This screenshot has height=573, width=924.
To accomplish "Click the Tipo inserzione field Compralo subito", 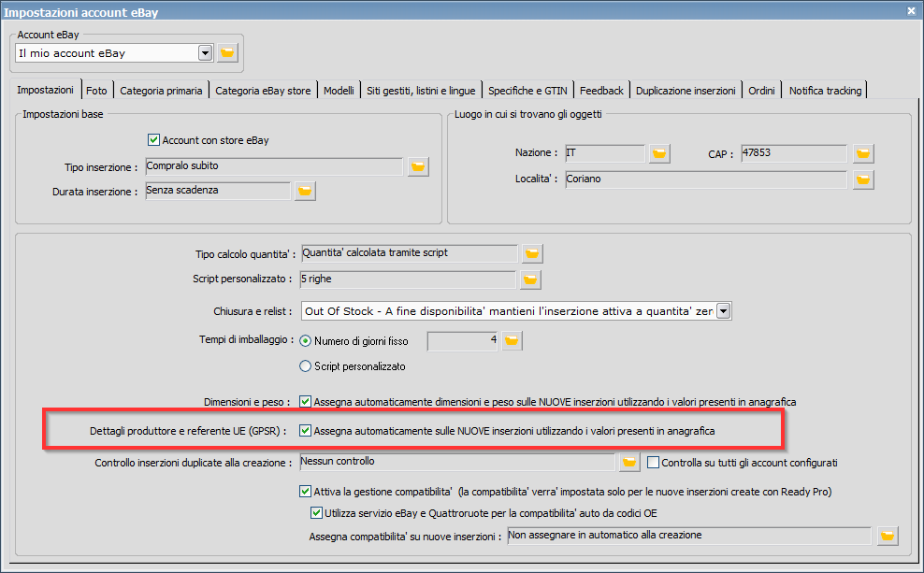I will [x=274, y=166].
